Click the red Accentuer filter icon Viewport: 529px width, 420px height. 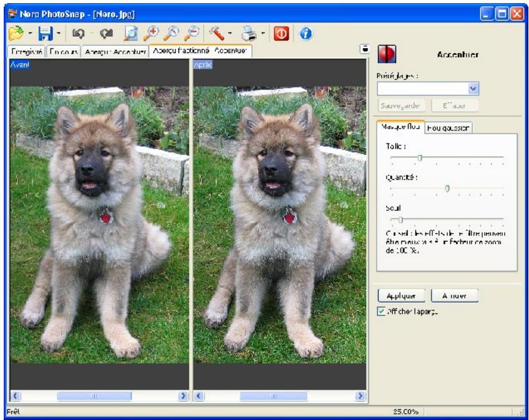(387, 54)
